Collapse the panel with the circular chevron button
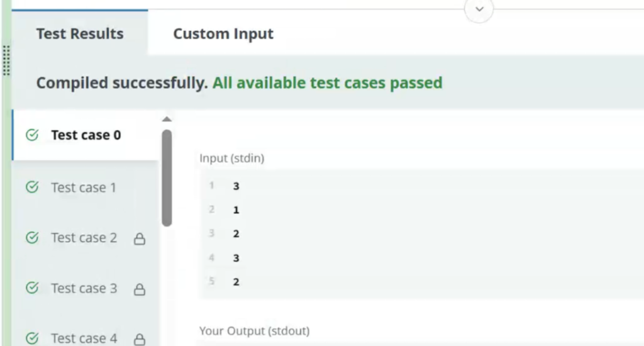644x346 pixels. tap(479, 9)
